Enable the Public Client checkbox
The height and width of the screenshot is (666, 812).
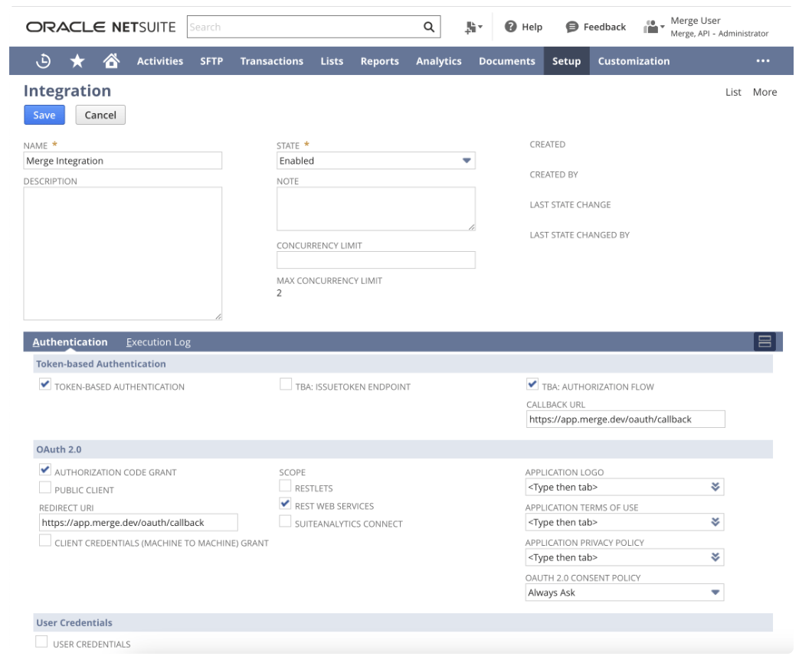coord(45,488)
